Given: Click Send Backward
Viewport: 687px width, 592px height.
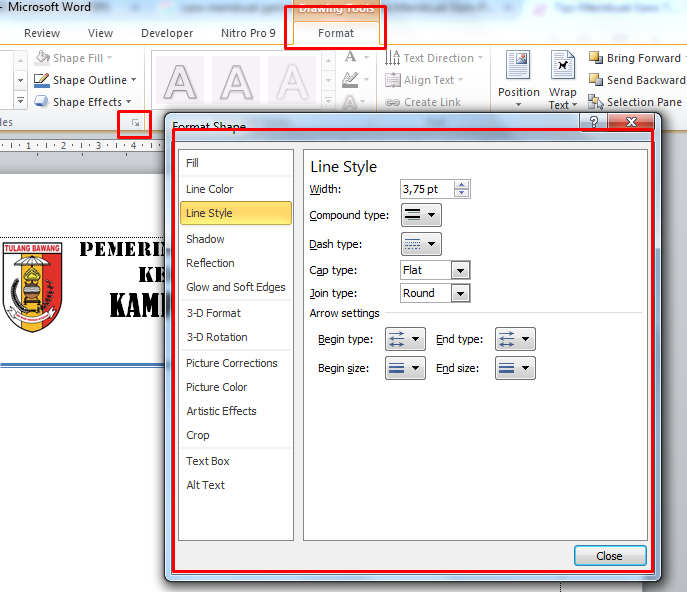Looking at the screenshot, I should (x=637, y=80).
